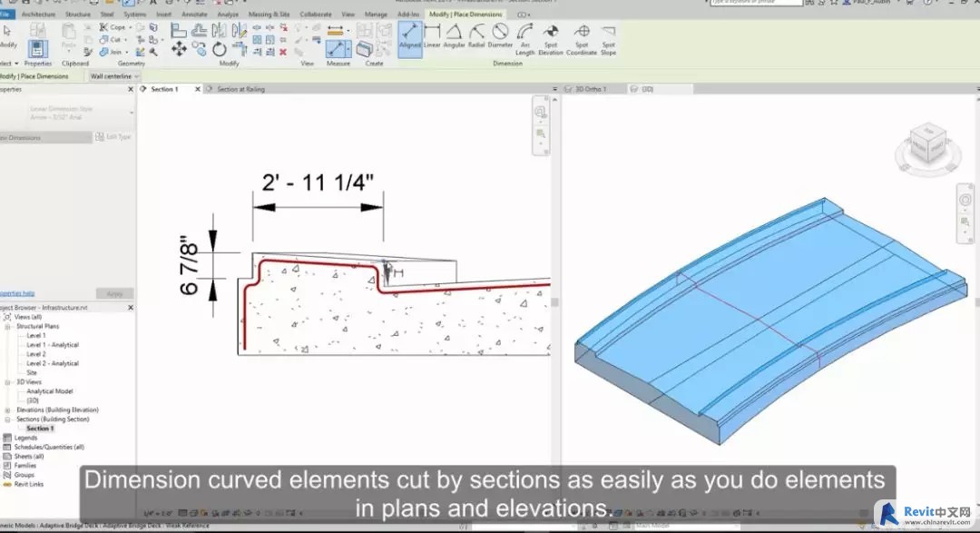
Task: Collapse the 3D Views tree node
Action: pyautogui.click(x=7, y=382)
